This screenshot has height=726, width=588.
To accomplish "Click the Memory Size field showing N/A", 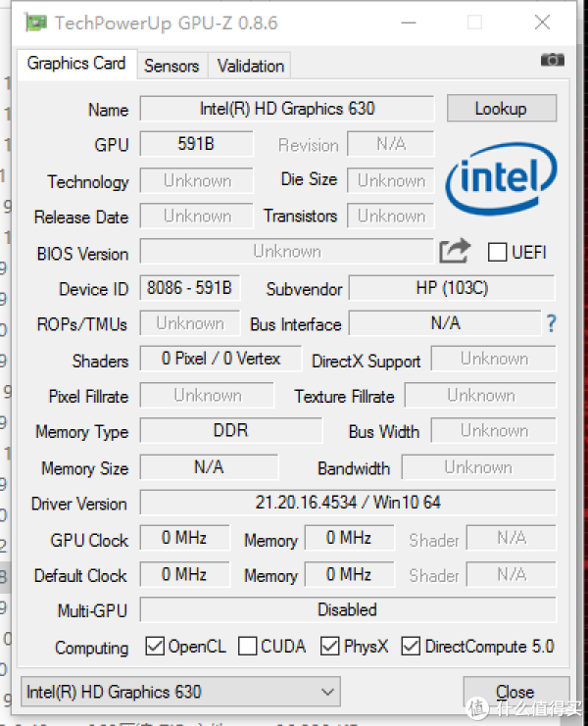I will 210,466.
